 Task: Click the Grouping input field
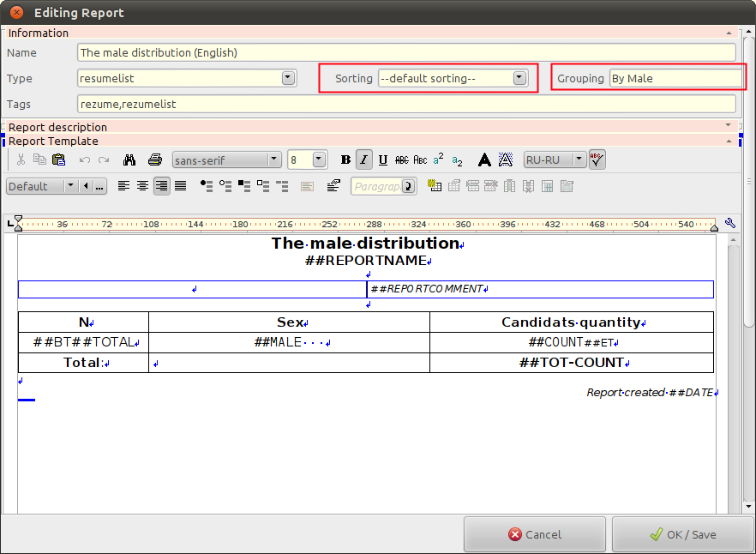pos(675,78)
